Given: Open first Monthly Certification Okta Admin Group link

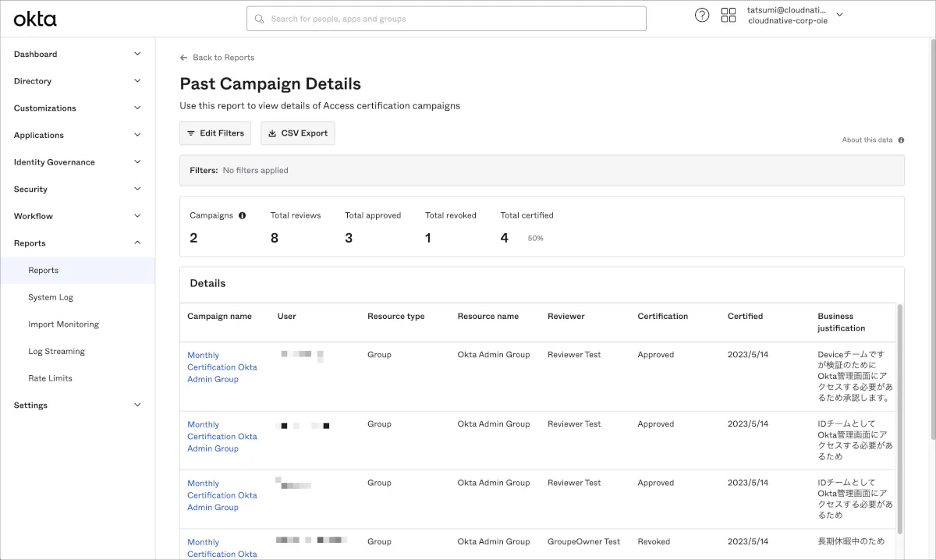Looking at the screenshot, I should point(222,367).
